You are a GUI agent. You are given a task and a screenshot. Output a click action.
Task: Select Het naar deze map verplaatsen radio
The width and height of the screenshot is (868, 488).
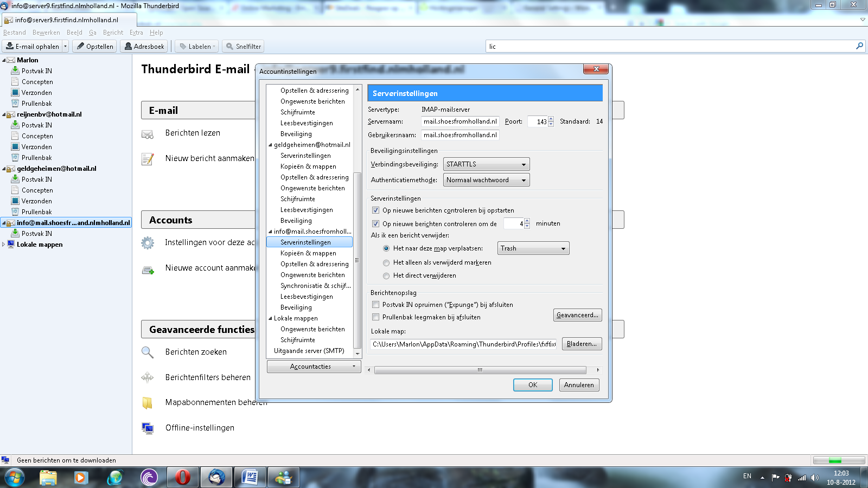tap(386, 248)
